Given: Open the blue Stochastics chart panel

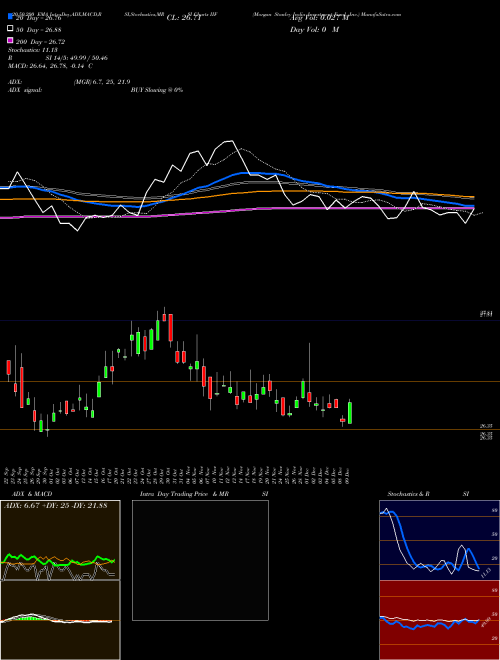Looking at the screenshot, I should [439, 540].
